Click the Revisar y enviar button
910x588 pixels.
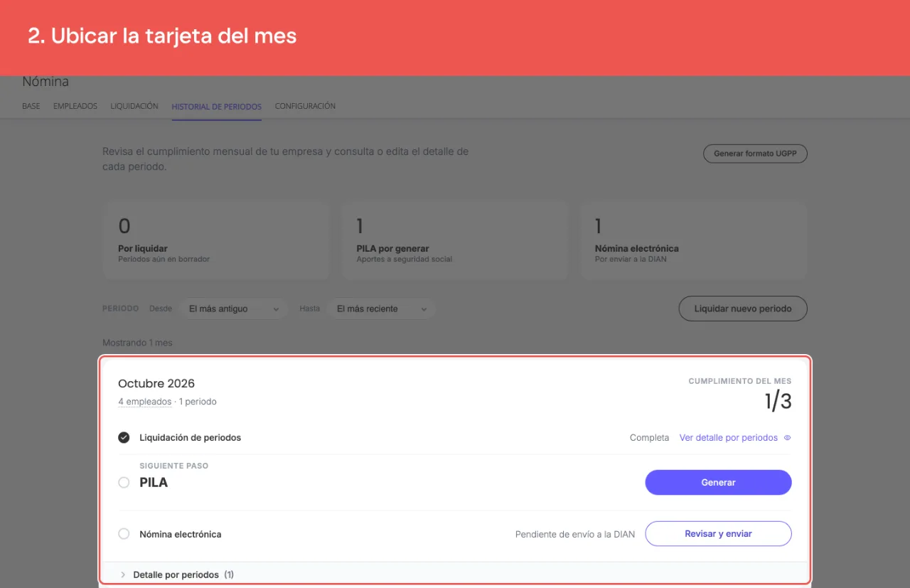[x=718, y=534]
